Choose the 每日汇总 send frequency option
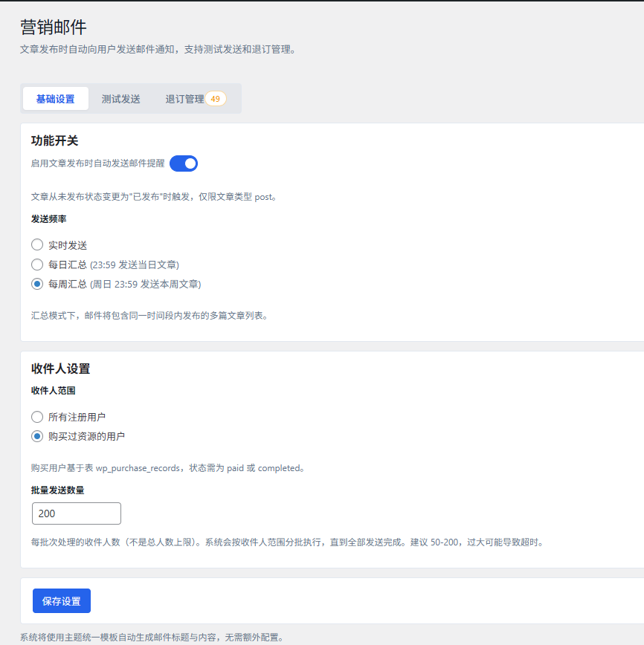Screen dimensions: 644x645 click(x=36, y=264)
